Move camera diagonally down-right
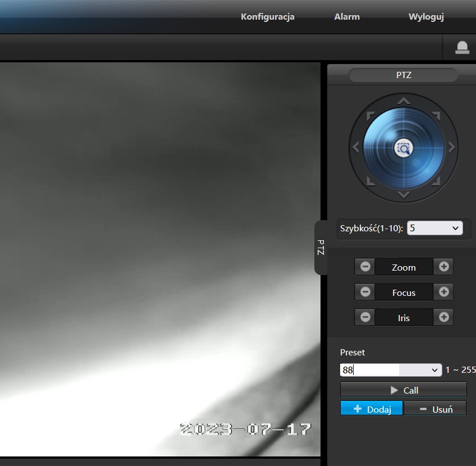This screenshot has width=476, height=466. tap(436, 181)
